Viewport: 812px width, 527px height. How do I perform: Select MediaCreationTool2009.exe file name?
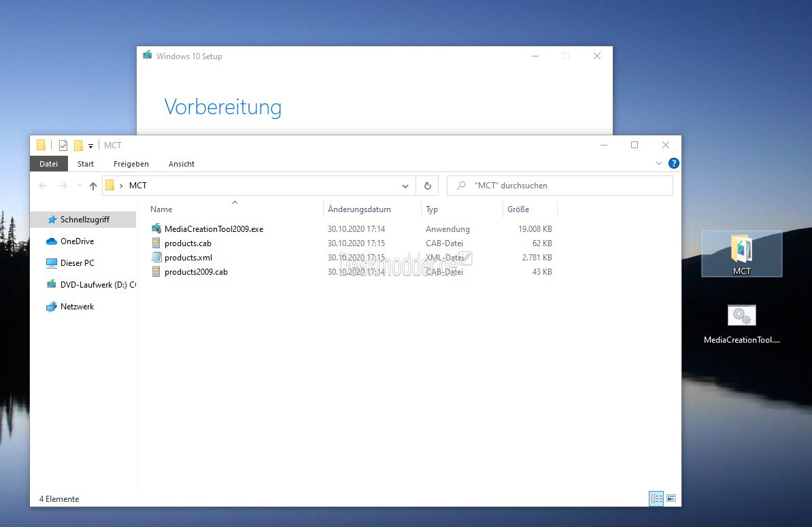pyautogui.click(x=214, y=228)
